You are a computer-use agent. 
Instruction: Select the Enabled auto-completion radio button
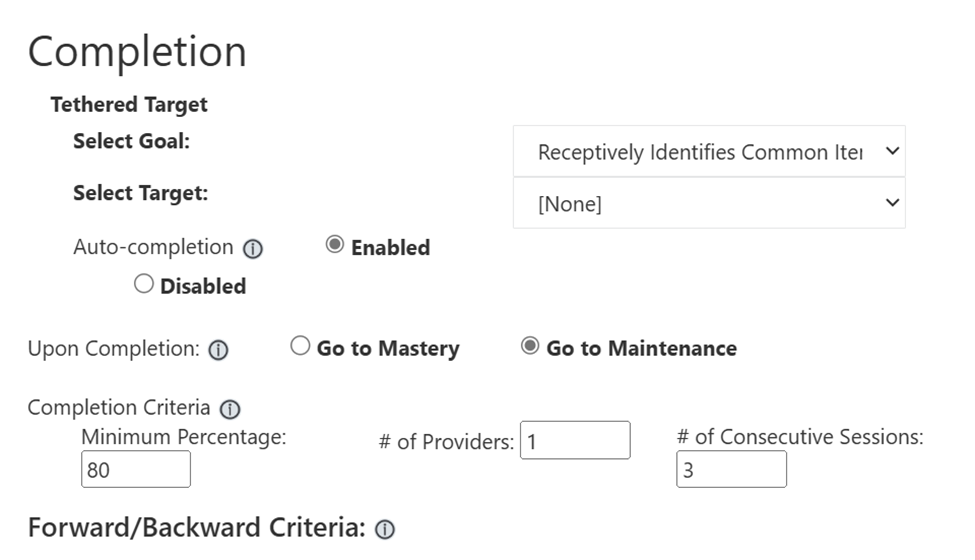(x=335, y=245)
